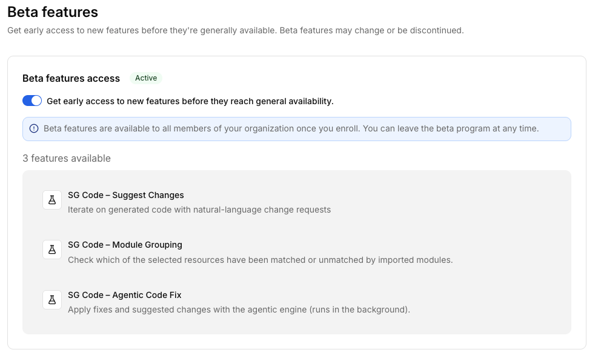Click the Active status badge

tap(146, 78)
